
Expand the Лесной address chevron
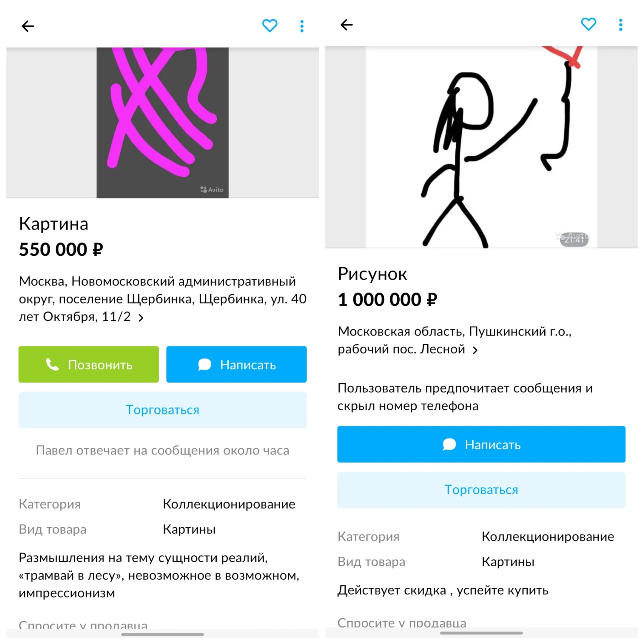[x=475, y=350]
